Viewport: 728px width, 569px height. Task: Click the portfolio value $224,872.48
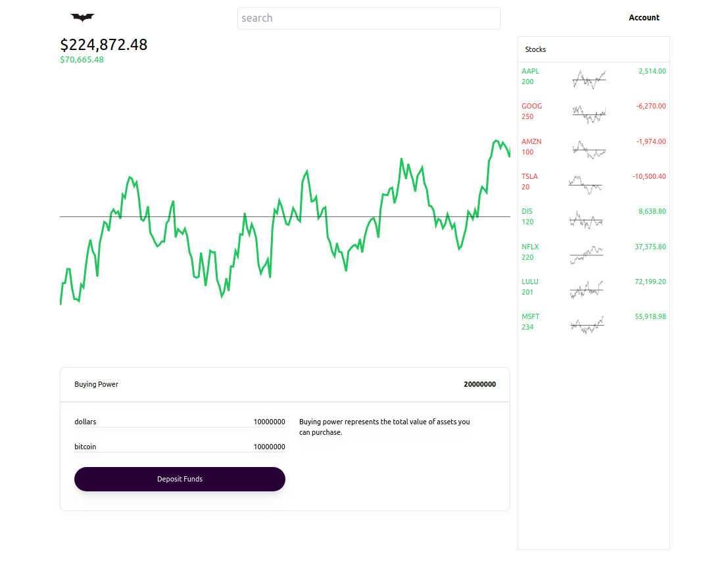coord(103,45)
